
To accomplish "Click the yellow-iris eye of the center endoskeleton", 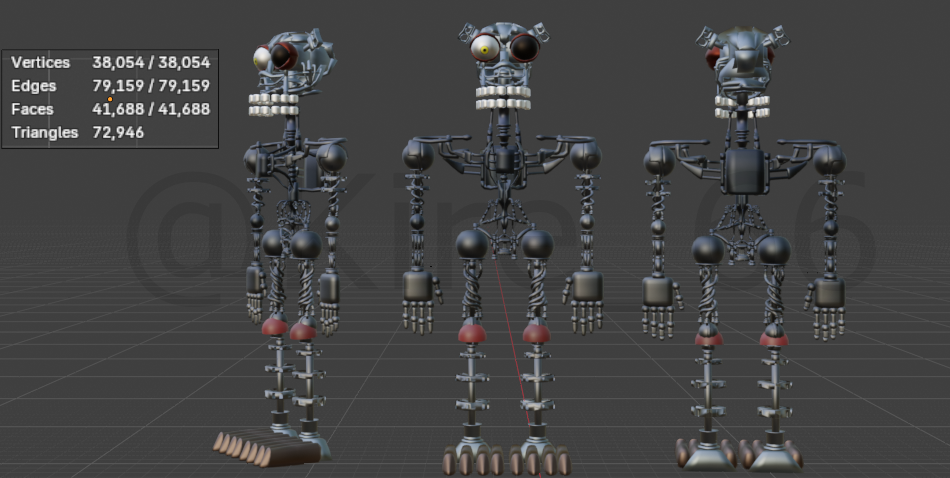I will [485, 48].
